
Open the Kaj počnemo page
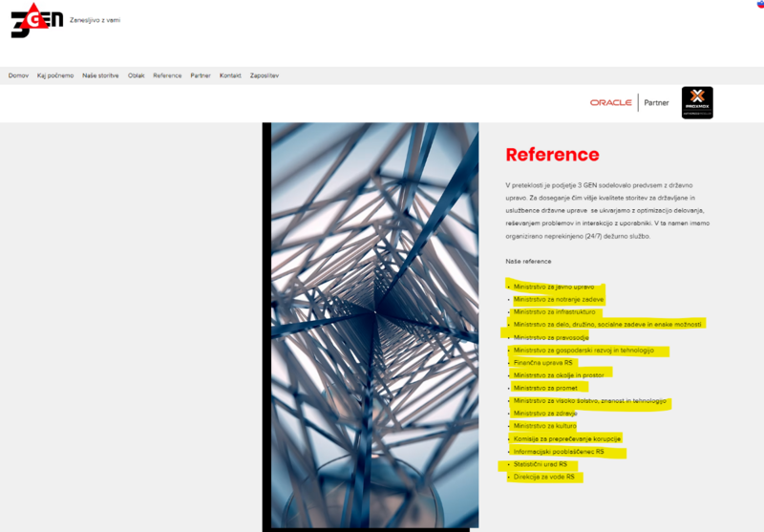click(55, 75)
